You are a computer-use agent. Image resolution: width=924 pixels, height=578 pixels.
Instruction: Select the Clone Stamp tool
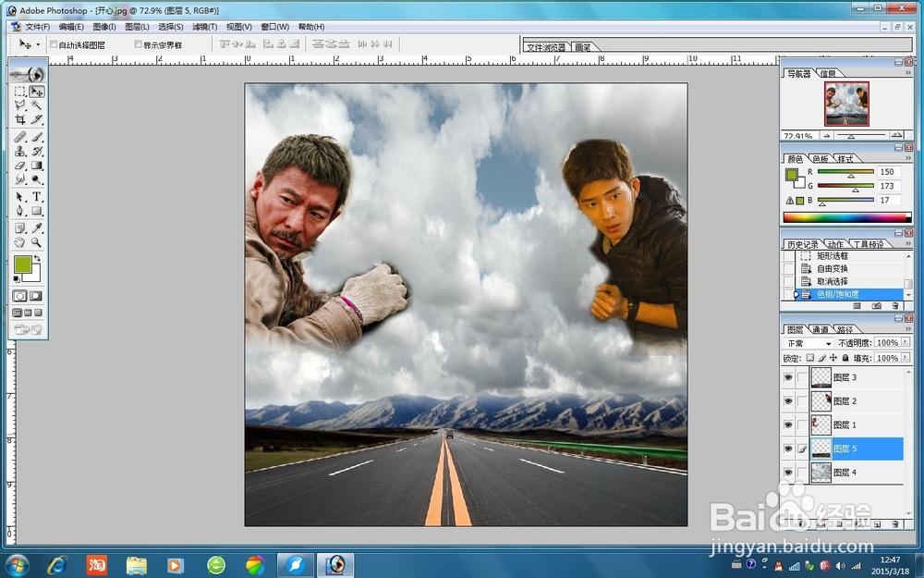20,151
